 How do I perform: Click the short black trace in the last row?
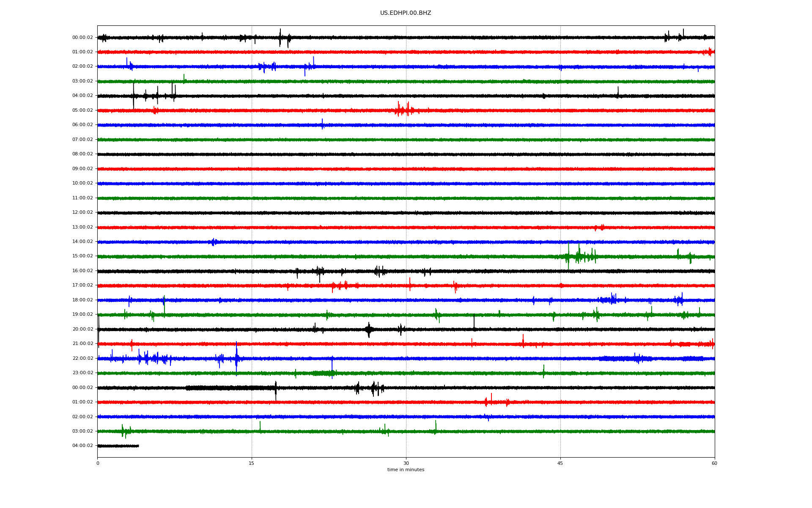click(118, 446)
